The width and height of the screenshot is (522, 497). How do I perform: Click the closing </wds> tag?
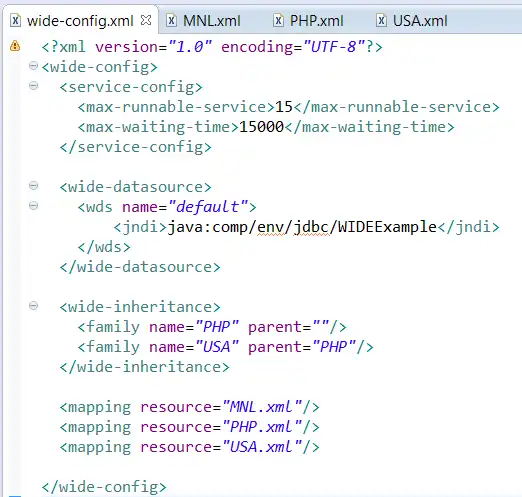pos(104,247)
